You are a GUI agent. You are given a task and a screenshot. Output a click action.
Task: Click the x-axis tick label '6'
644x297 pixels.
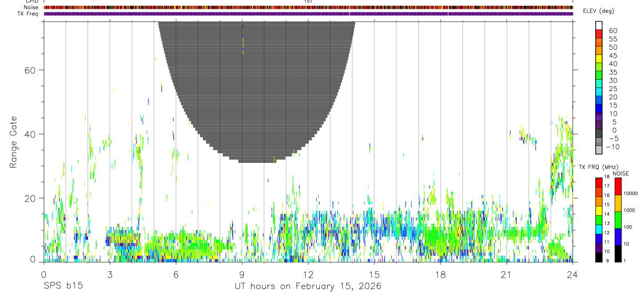coord(176,274)
